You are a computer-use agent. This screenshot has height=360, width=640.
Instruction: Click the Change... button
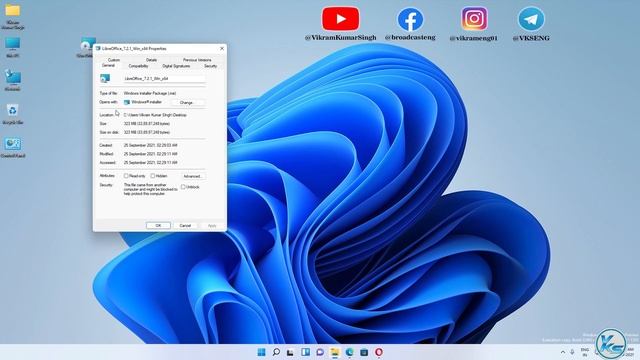coord(187,102)
